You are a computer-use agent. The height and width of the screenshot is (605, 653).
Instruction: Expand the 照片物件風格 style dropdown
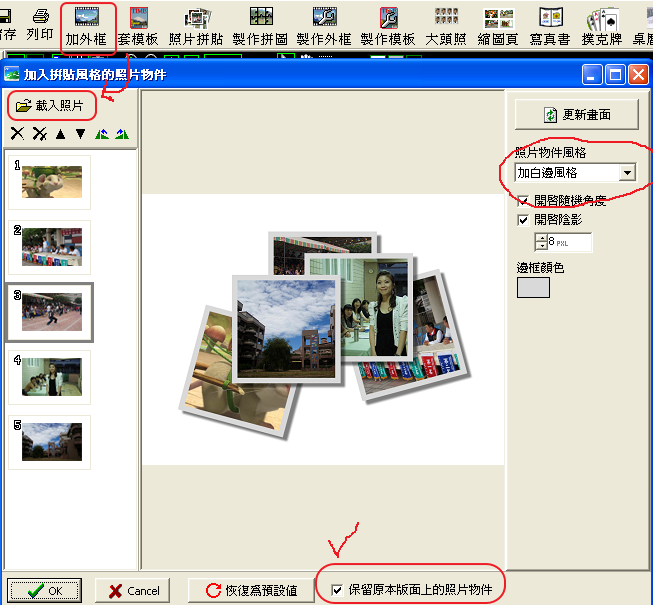(626, 173)
